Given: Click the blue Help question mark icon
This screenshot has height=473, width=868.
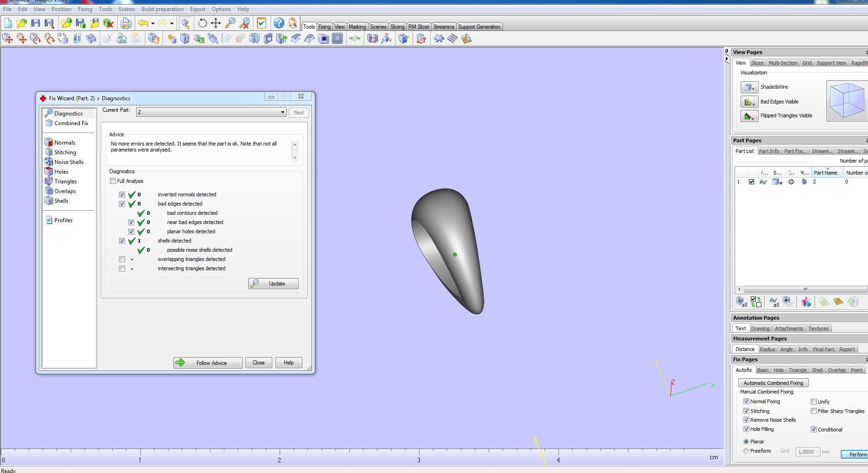Looking at the screenshot, I should point(278,23).
